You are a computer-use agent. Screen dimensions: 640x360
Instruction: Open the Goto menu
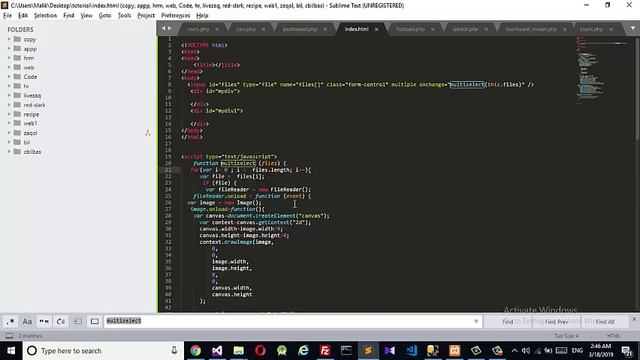105,16
